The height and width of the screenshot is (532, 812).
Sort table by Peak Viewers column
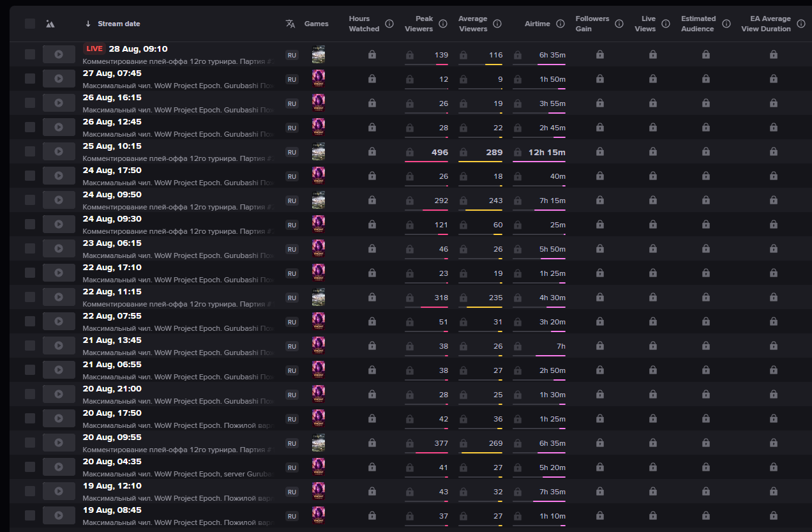click(x=419, y=24)
